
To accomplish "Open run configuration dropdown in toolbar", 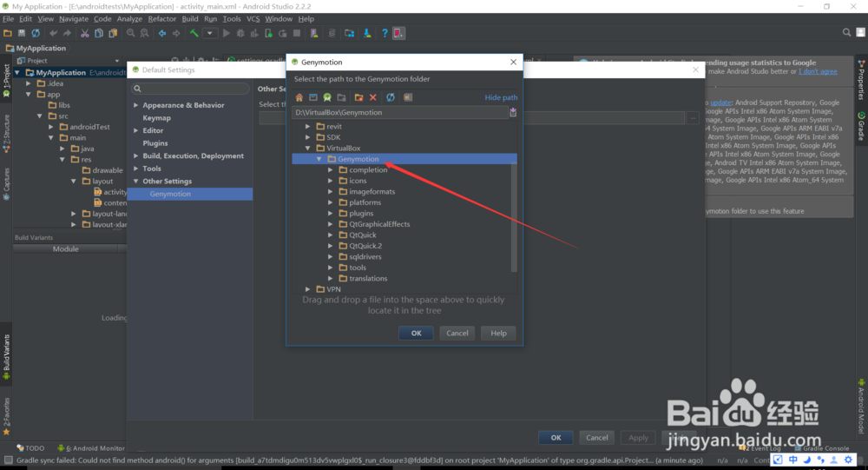I will click(210, 33).
